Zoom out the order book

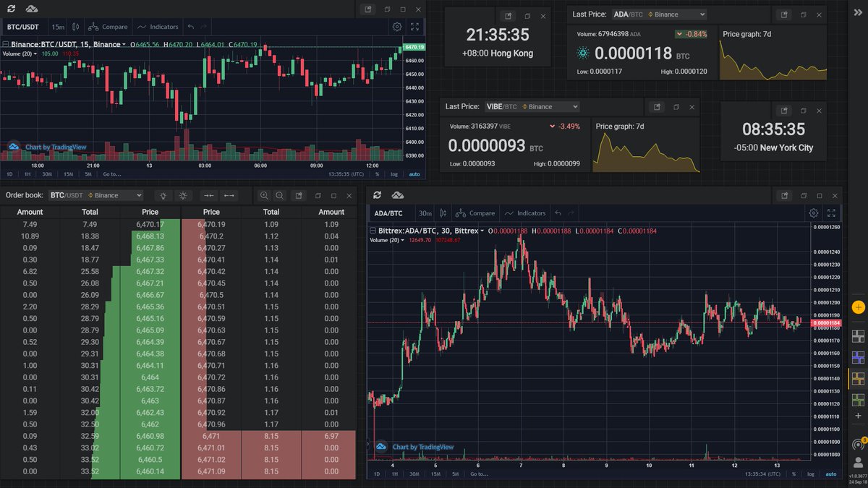[279, 195]
